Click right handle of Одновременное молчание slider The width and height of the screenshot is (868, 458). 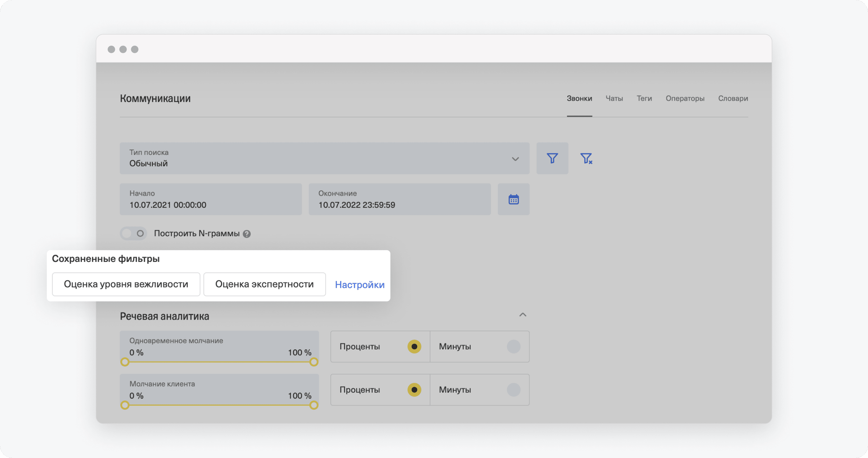[x=314, y=362]
